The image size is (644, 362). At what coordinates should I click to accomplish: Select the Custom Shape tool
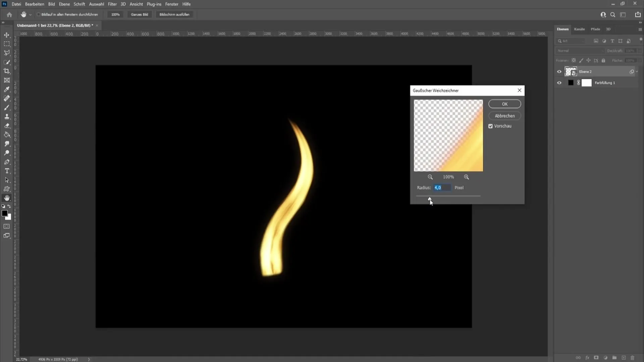[x=7, y=189]
